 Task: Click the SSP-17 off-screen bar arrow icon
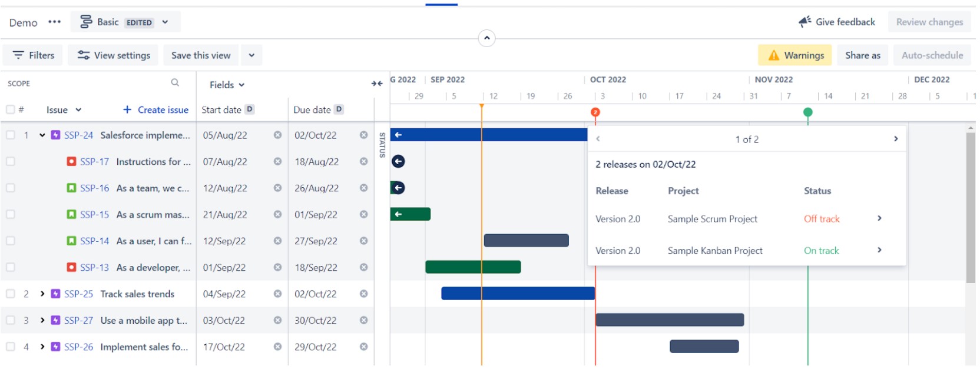[398, 161]
